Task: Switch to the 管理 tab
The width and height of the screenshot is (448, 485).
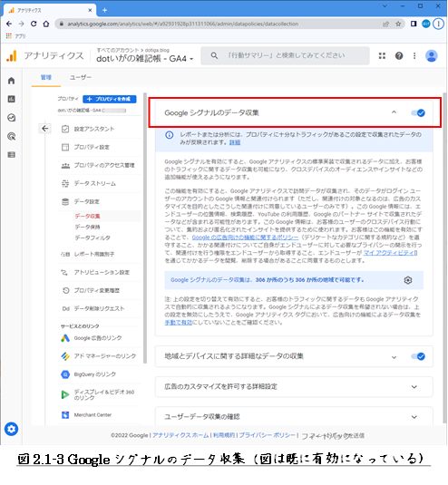Action: pos(45,77)
